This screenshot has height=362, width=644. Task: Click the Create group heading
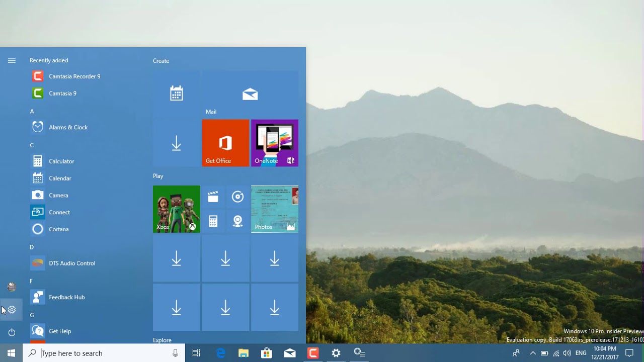161,61
